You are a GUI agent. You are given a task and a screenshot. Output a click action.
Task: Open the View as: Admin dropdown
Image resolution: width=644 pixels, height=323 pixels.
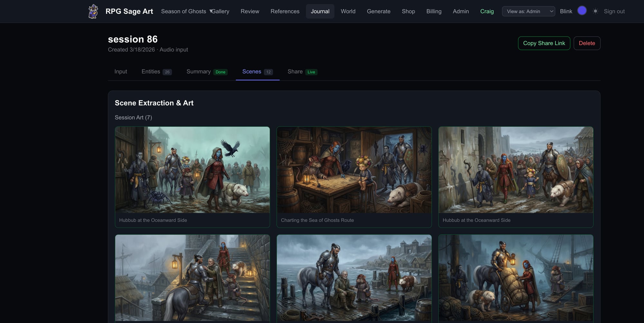point(528,11)
